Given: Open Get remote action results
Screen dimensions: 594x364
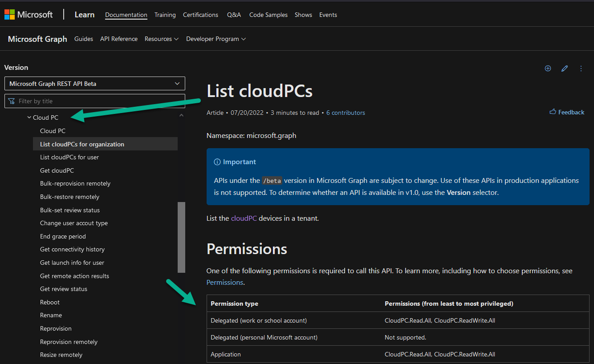Looking at the screenshot, I should coord(74,276).
